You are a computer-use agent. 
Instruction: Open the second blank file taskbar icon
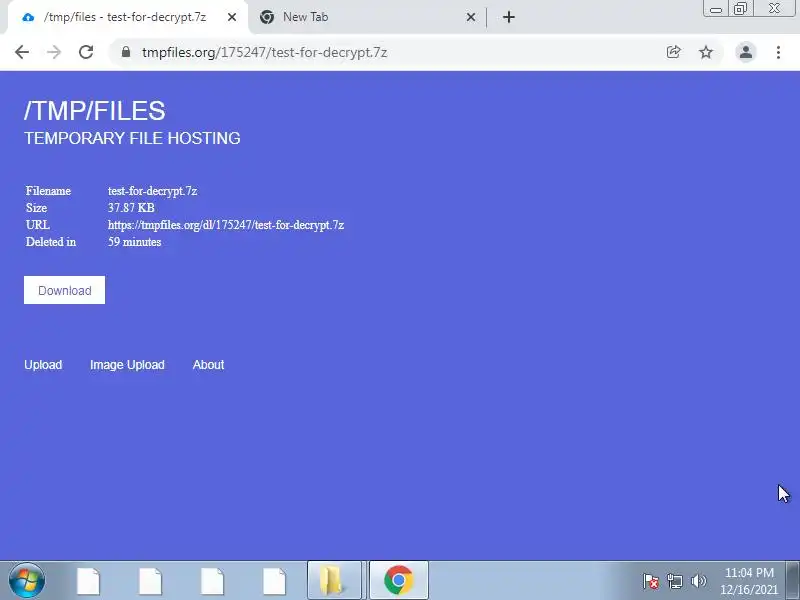tap(151, 581)
